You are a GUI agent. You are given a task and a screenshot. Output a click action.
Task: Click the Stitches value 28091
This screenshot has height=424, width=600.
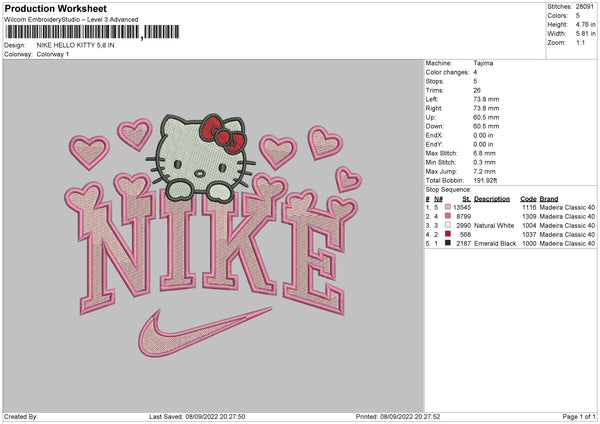585,7
